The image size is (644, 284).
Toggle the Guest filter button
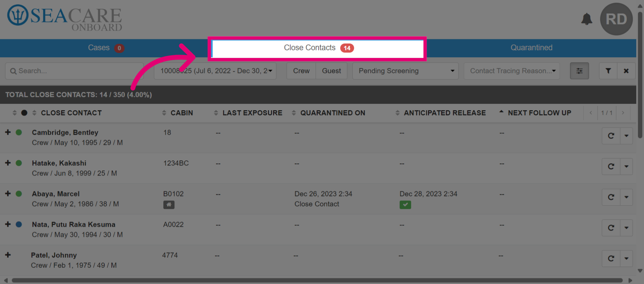click(x=331, y=71)
